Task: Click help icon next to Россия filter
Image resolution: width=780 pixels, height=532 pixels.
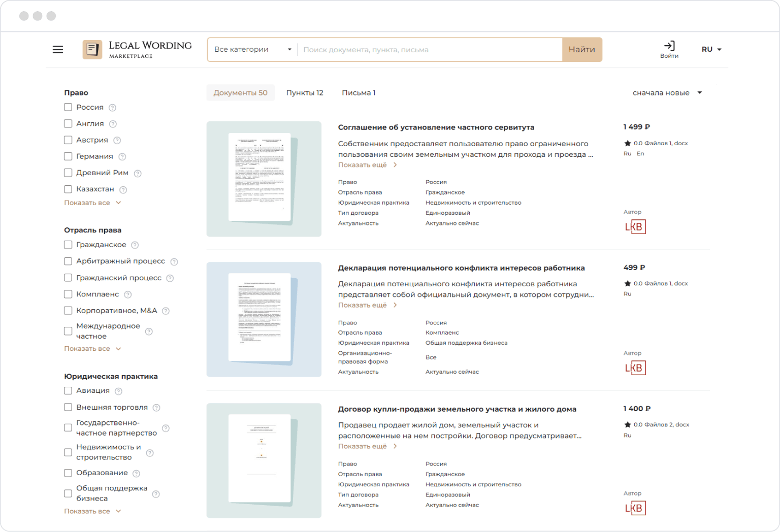Action: tap(113, 108)
